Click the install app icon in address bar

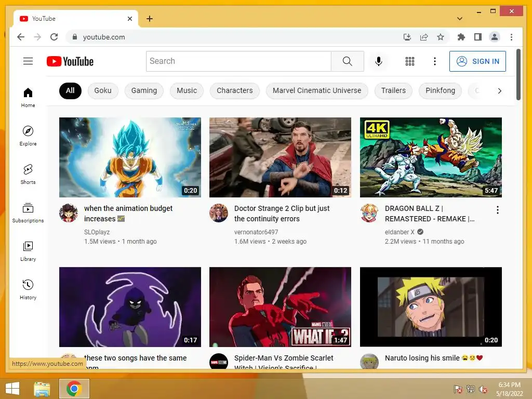pos(407,37)
